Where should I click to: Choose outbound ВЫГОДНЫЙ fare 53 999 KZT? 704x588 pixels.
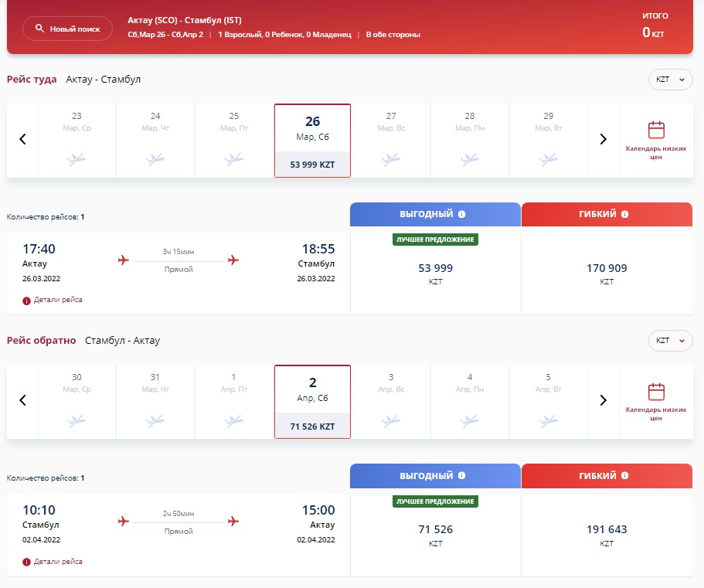click(x=436, y=274)
